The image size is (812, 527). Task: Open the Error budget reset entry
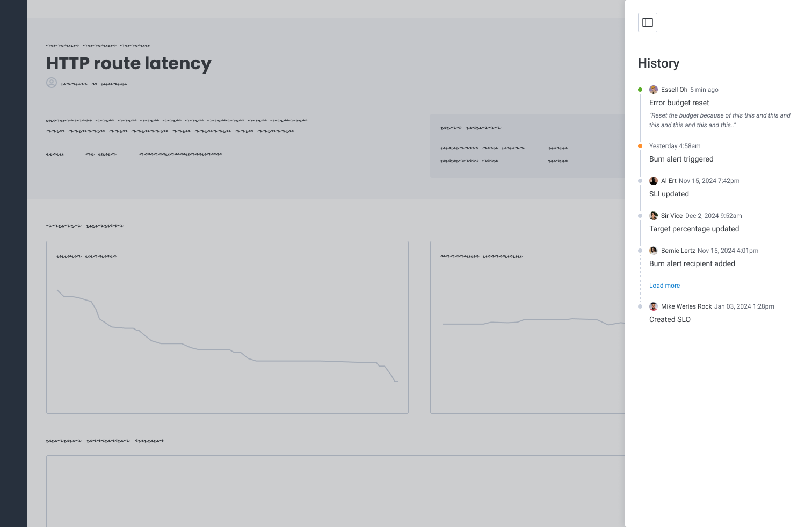pyautogui.click(x=679, y=103)
